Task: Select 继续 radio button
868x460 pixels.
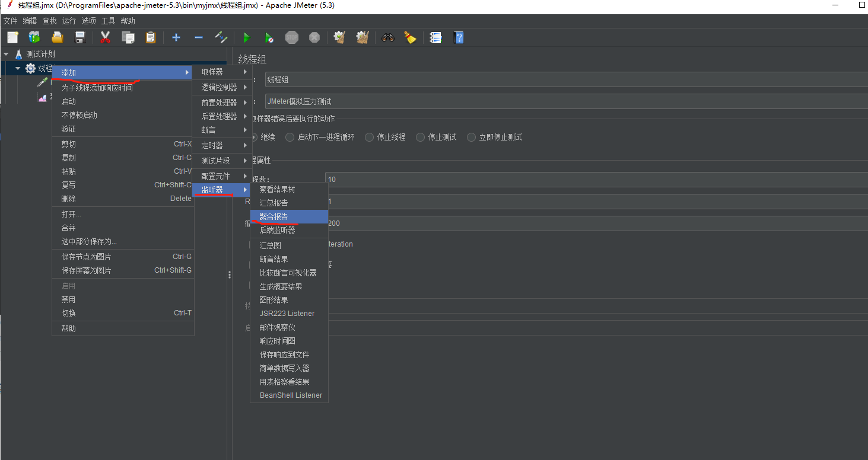Action: 254,137
